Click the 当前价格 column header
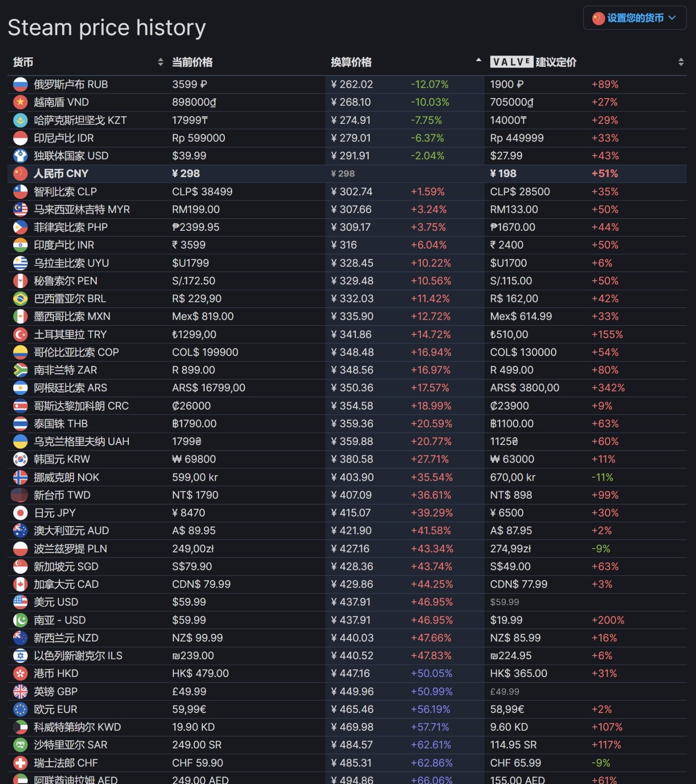Viewport: 696px width, 784px height. tap(192, 62)
